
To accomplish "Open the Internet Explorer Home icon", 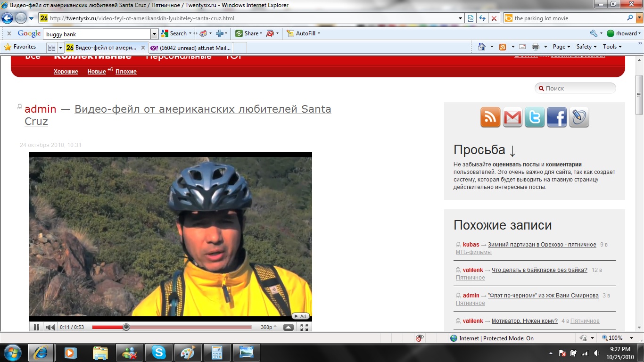I will (x=482, y=47).
